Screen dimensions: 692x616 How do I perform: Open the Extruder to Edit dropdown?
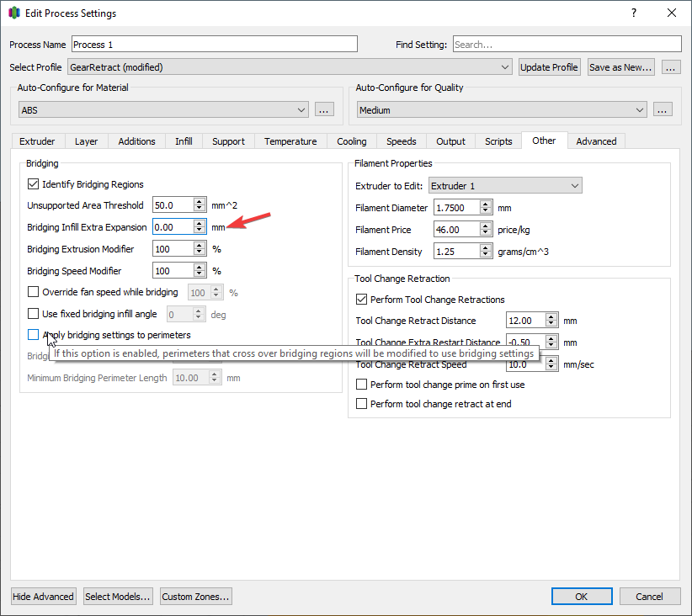(505, 186)
